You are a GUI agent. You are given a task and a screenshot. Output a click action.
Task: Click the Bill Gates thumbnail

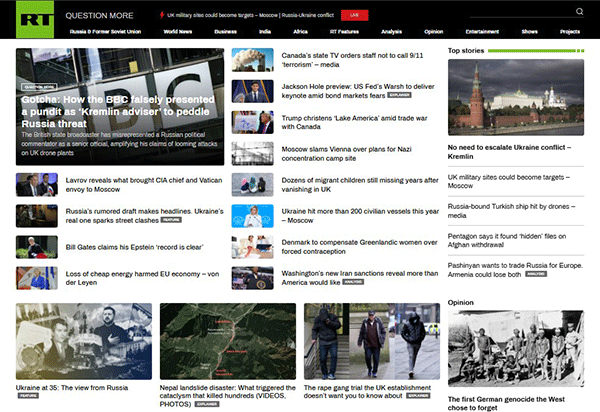pyautogui.click(x=37, y=247)
